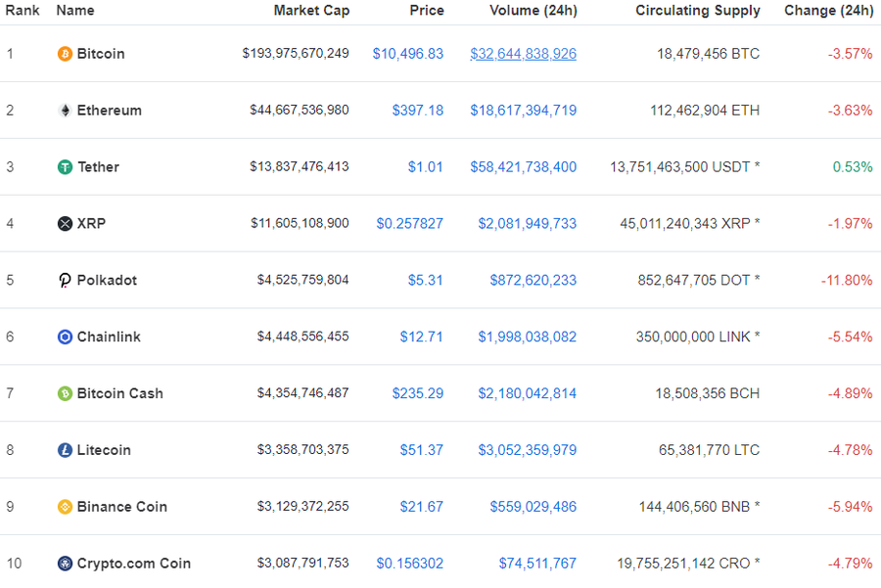Open the XRP name link

[92, 224]
